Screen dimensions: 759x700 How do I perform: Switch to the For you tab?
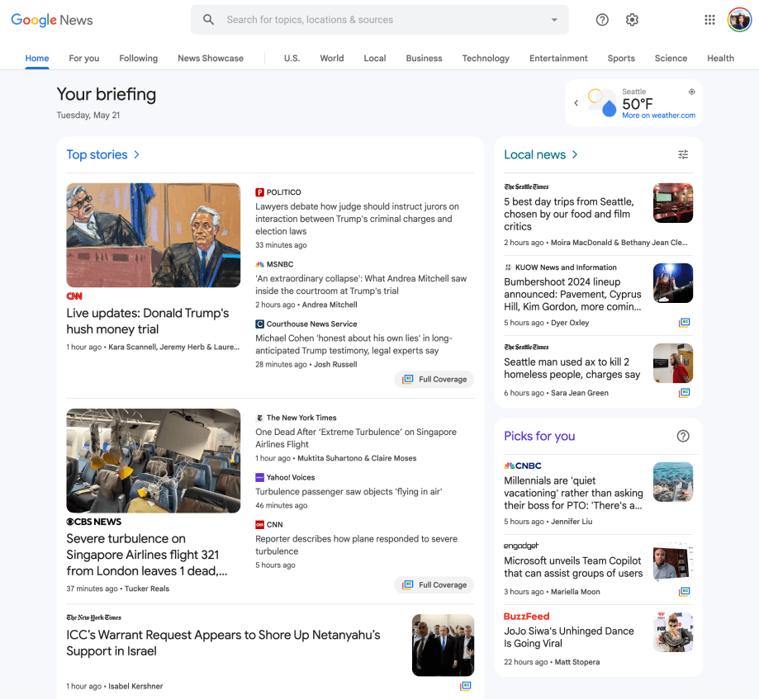click(83, 58)
